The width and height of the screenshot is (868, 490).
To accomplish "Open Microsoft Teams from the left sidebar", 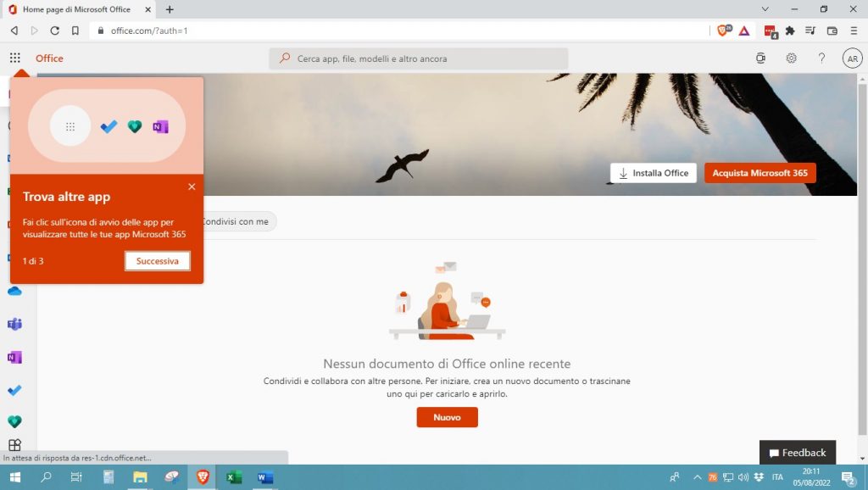I will (14, 324).
